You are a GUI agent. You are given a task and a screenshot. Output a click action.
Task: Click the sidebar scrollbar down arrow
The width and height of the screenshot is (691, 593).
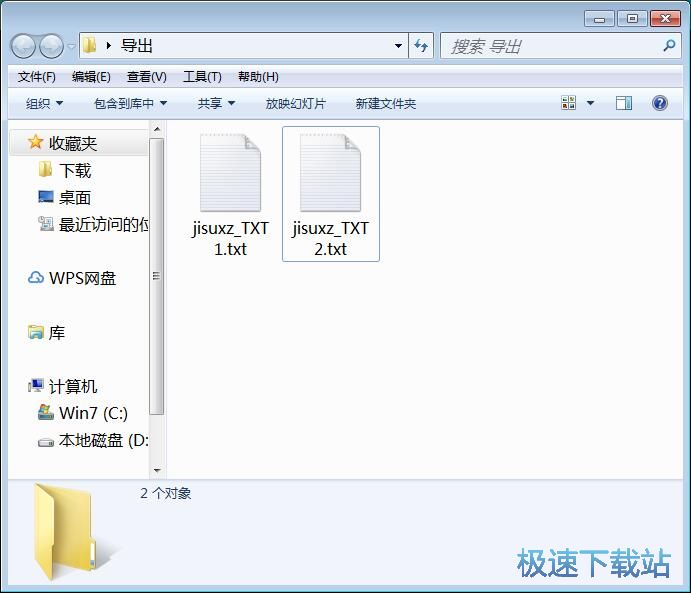pyautogui.click(x=157, y=471)
